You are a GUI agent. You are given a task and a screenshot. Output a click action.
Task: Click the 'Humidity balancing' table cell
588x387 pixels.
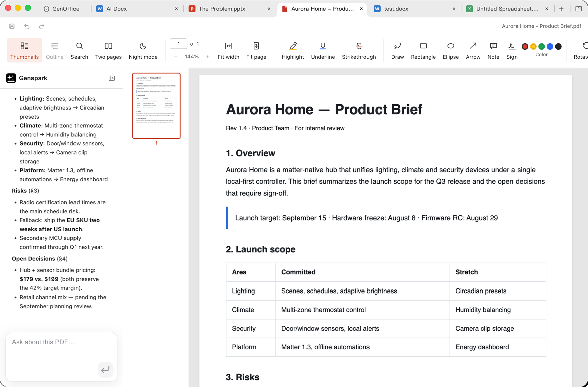(x=497, y=310)
